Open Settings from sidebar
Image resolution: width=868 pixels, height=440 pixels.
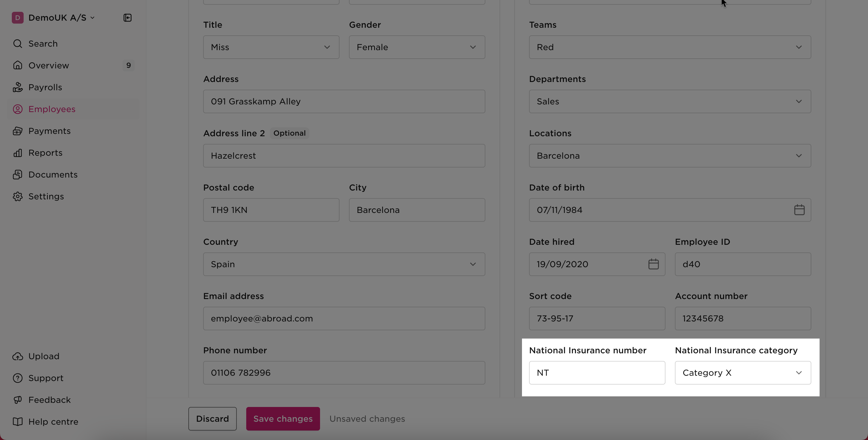46,196
